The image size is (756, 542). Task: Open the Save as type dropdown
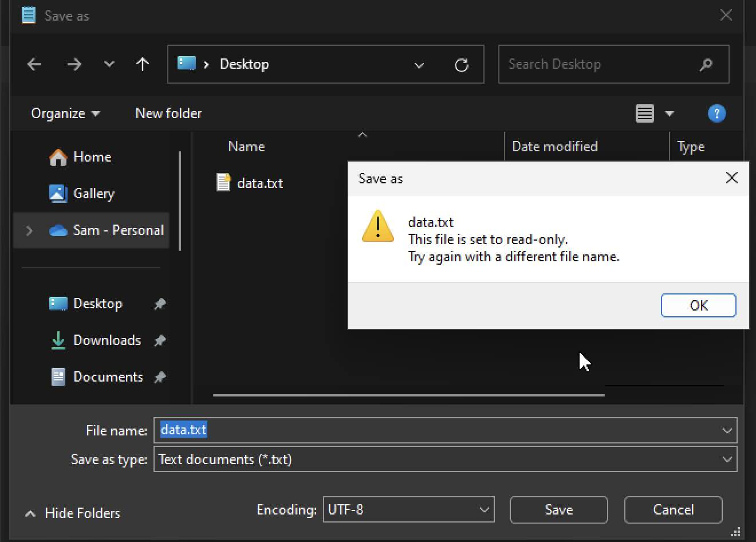(727, 459)
